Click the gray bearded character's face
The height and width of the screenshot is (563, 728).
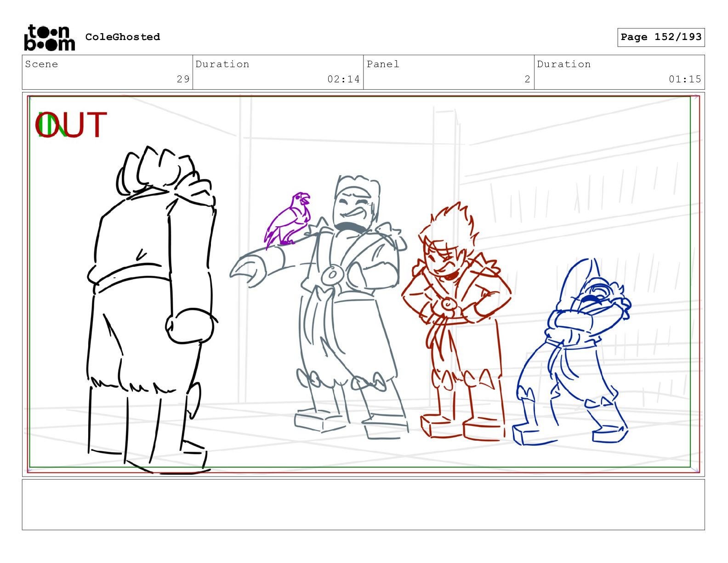(353, 207)
